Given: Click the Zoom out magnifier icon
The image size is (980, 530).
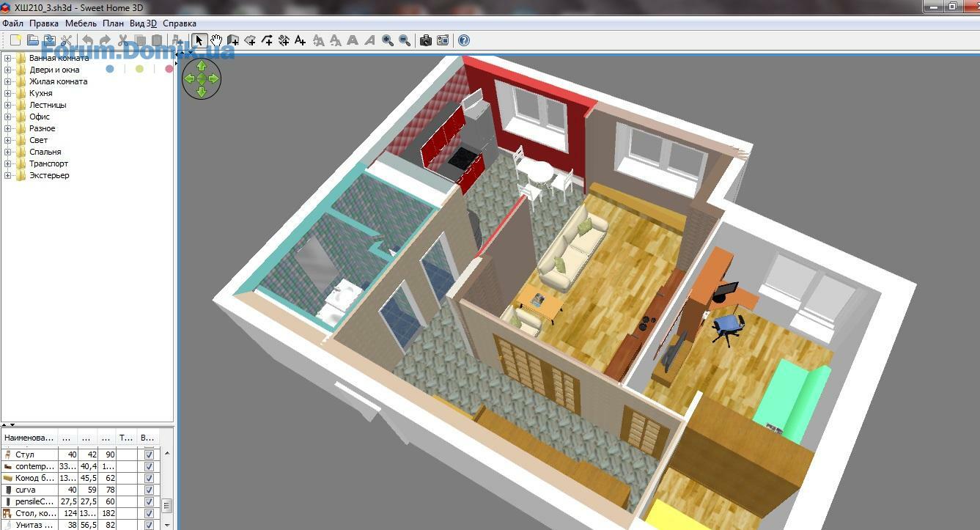Looking at the screenshot, I should pos(405,40).
